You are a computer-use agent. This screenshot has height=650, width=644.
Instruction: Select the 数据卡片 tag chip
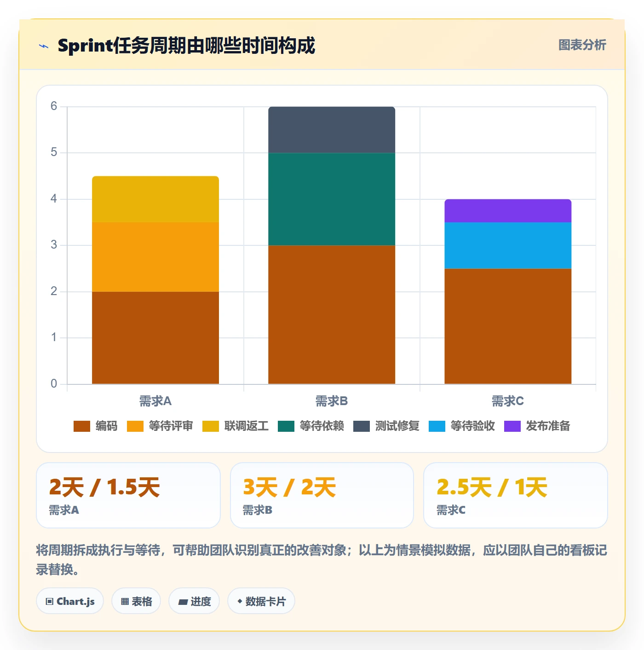[x=261, y=601]
